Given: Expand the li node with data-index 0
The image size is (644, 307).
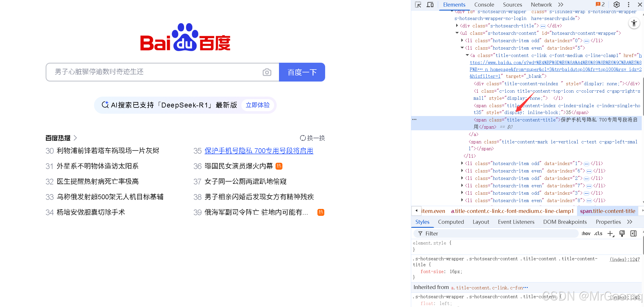Looking at the screenshot, I should click(x=462, y=40).
